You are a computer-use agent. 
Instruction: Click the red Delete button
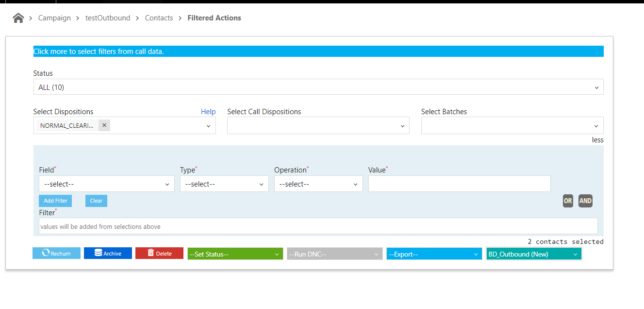(159, 253)
